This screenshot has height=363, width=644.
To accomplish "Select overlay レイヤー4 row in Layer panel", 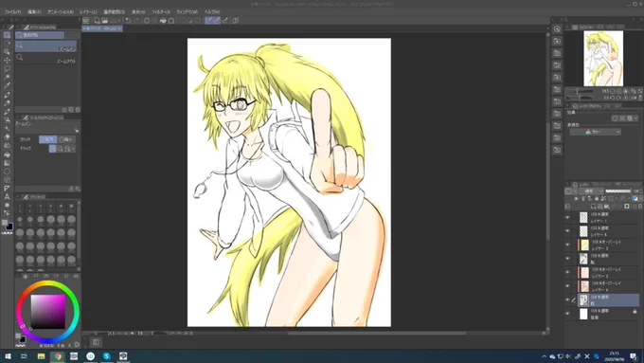I will coord(602,285).
